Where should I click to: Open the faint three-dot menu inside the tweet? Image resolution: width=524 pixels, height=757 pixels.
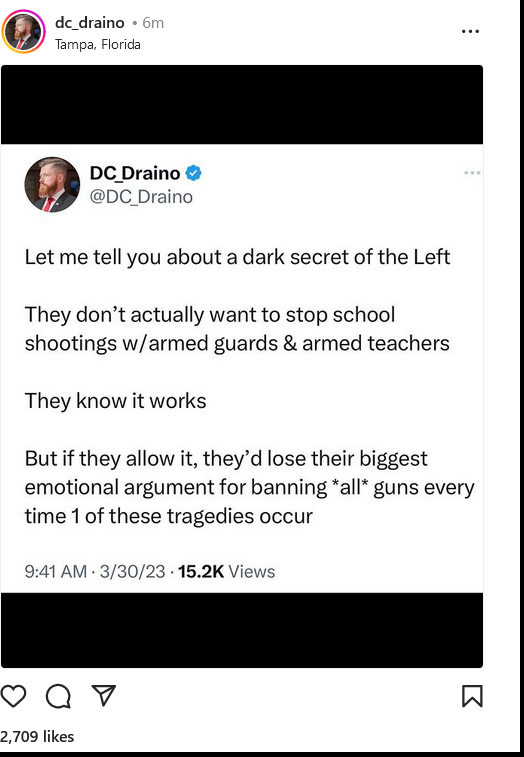[472, 173]
